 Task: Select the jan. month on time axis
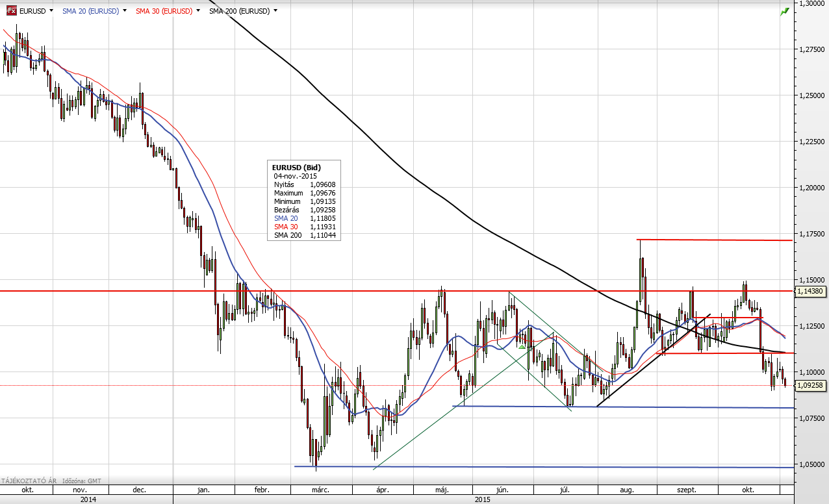coord(203,490)
